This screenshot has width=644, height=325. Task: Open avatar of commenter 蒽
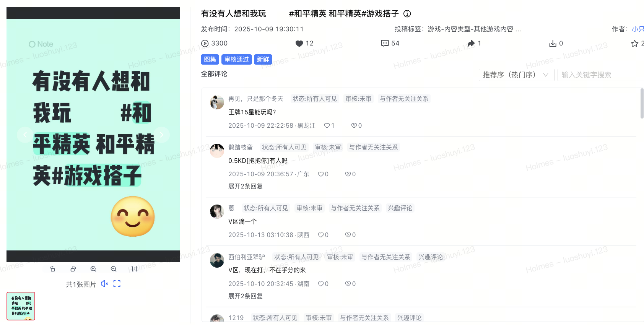pyautogui.click(x=217, y=212)
